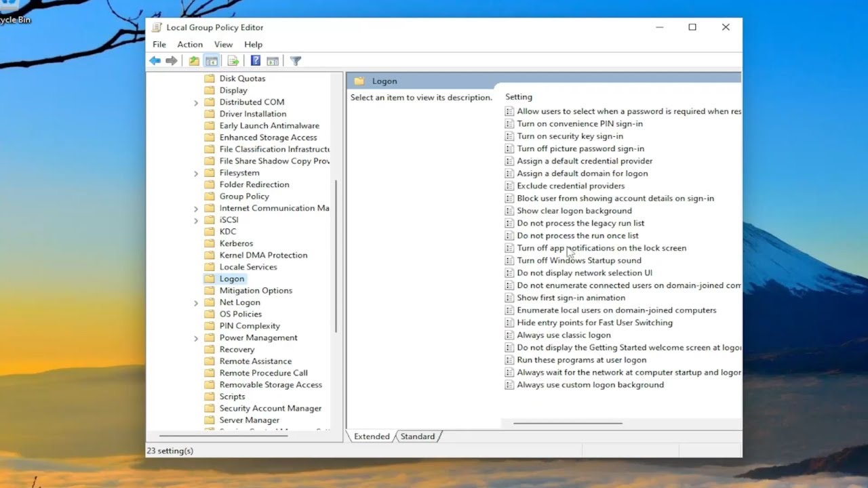The height and width of the screenshot is (488, 868).
Task: Click the policy icon for Show clear logon background
Action: point(509,211)
